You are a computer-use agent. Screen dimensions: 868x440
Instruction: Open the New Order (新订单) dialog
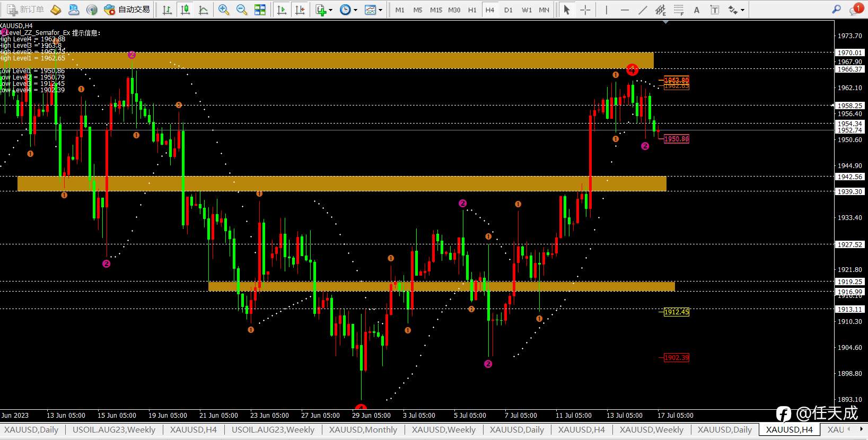click(25, 10)
